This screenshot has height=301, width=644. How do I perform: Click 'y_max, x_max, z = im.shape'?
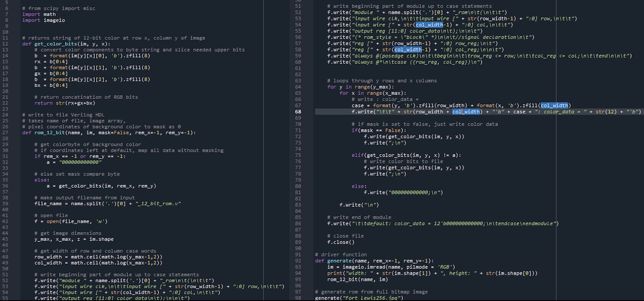coord(74,239)
